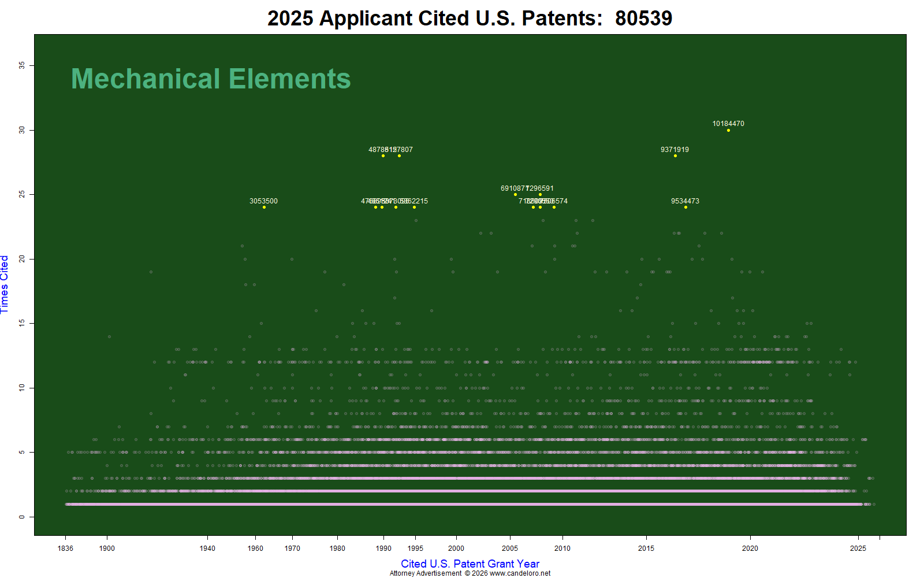Click the chart title showing 80539 patents
Viewport: 924px width, 578px height.
click(x=470, y=18)
